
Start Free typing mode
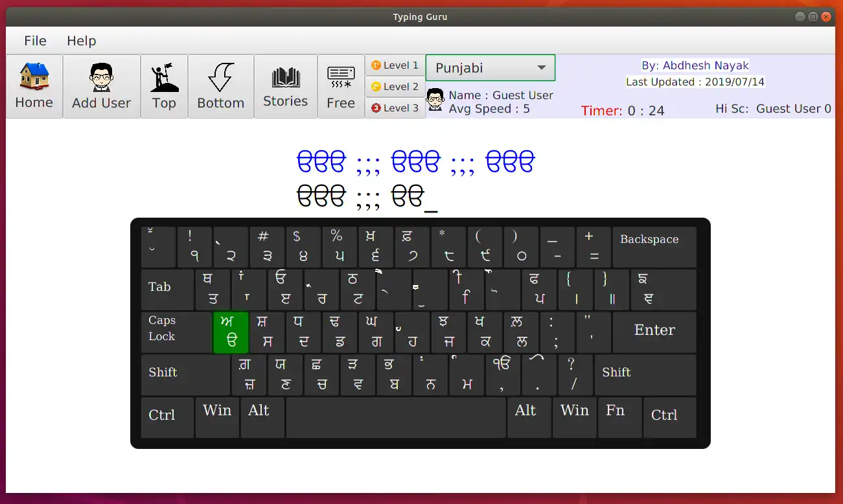(x=341, y=86)
